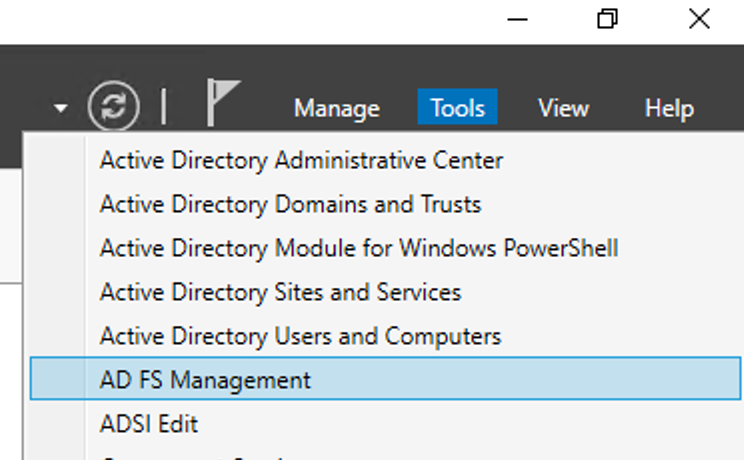Select AD FS Management
This screenshot has width=744, height=460.
385,378
